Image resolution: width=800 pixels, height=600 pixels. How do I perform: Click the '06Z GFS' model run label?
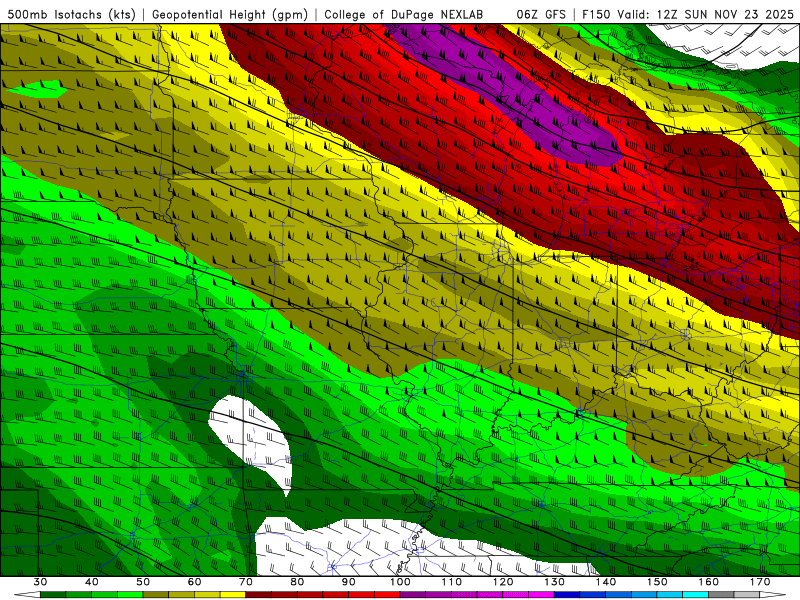coord(541,15)
